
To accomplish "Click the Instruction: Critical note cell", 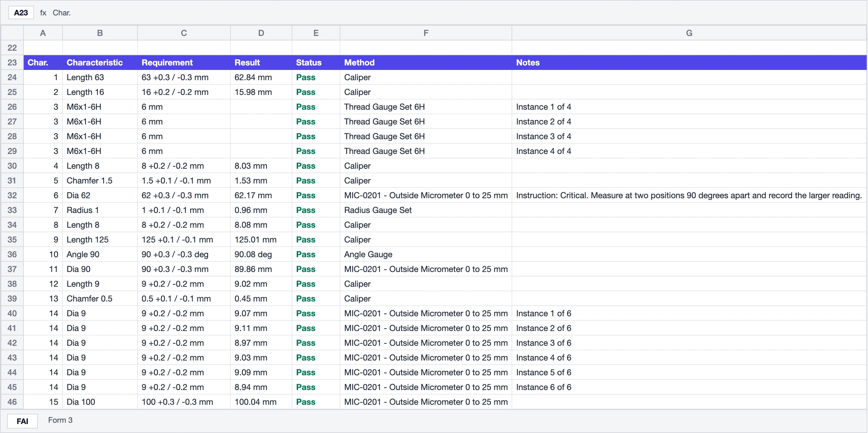I will (689, 195).
